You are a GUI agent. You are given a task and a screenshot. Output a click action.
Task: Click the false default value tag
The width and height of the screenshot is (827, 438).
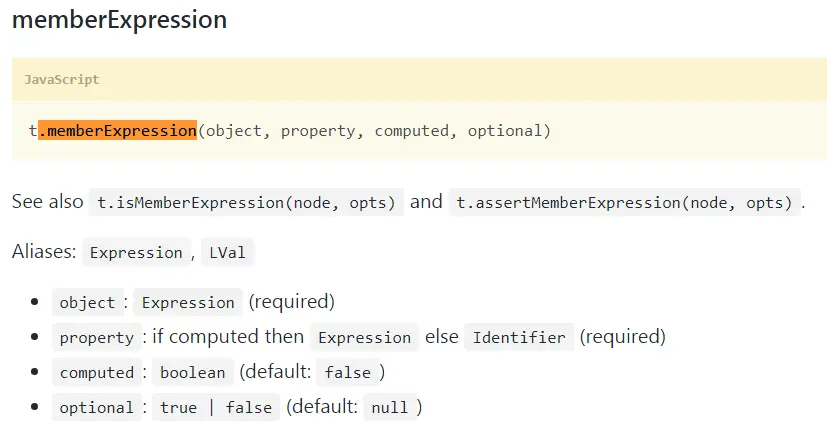click(x=348, y=373)
